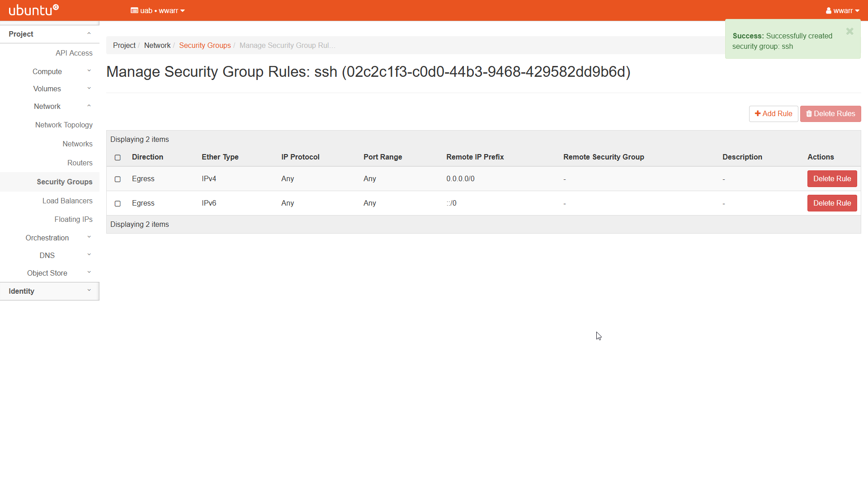
Task: Click the Manage Security Group Rules page heading
Action: (368, 72)
